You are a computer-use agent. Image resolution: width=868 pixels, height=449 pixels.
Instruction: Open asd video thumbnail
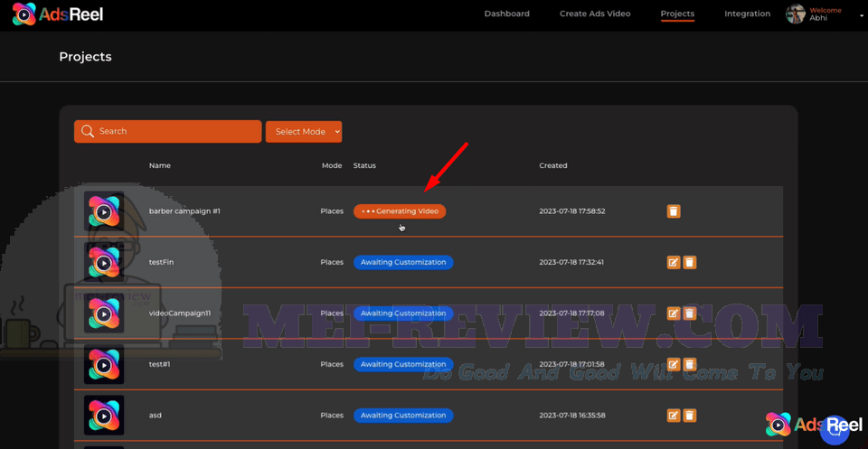click(103, 416)
